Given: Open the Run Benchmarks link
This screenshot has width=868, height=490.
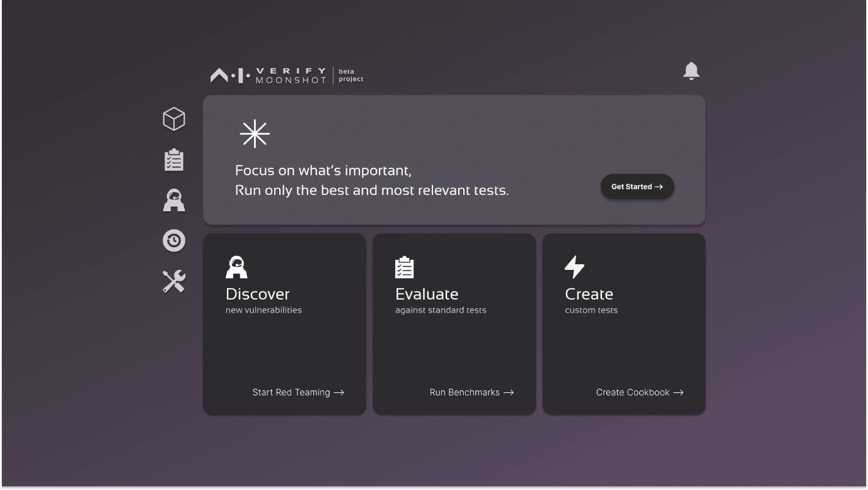Looking at the screenshot, I should coord(472,392).
